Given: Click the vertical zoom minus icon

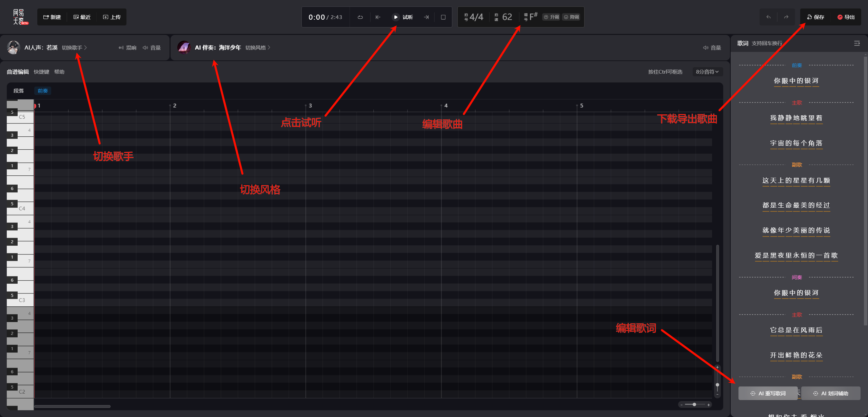Looking at the screenshot, I should 717,395.
